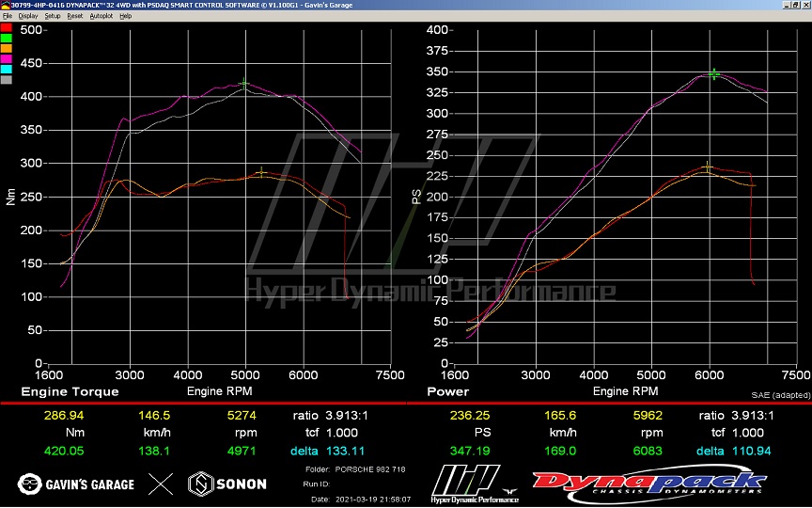The height and width of the screenshot is (508, 812).
Task: Select the cyan run color swatch
Action: pyautogui.click(x=7, y=69)
